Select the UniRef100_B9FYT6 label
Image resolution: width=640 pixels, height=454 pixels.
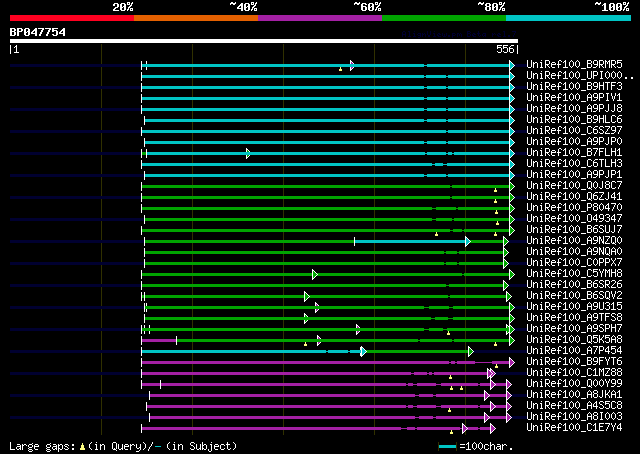pyautogui.click(x=574, y=362)
